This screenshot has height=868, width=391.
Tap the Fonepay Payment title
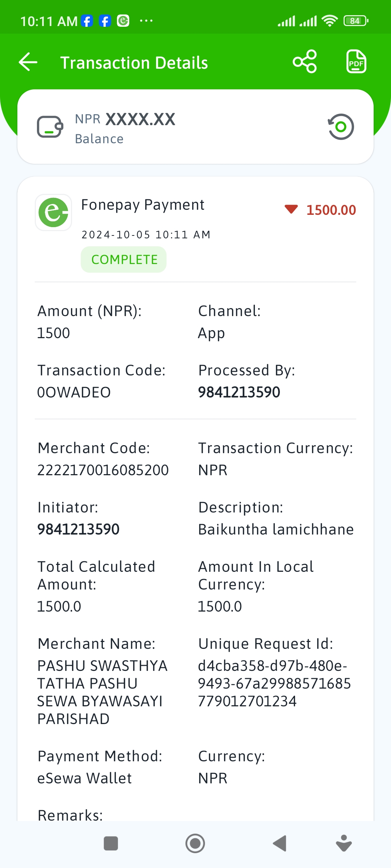143,205
